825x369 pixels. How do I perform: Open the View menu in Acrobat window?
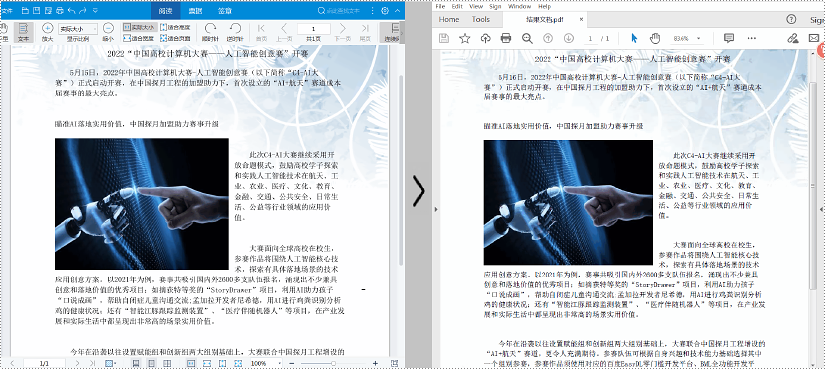coord(476,6)
